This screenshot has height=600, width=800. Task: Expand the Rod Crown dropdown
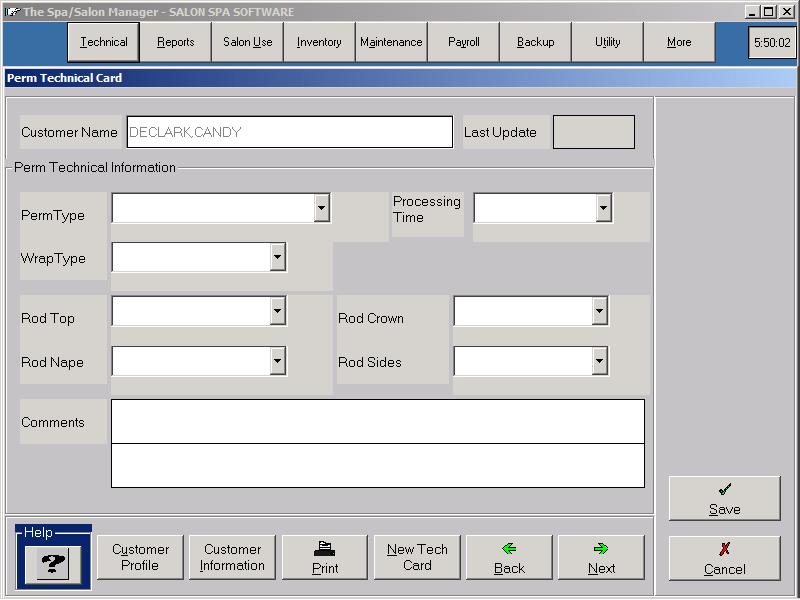(599, 311)
